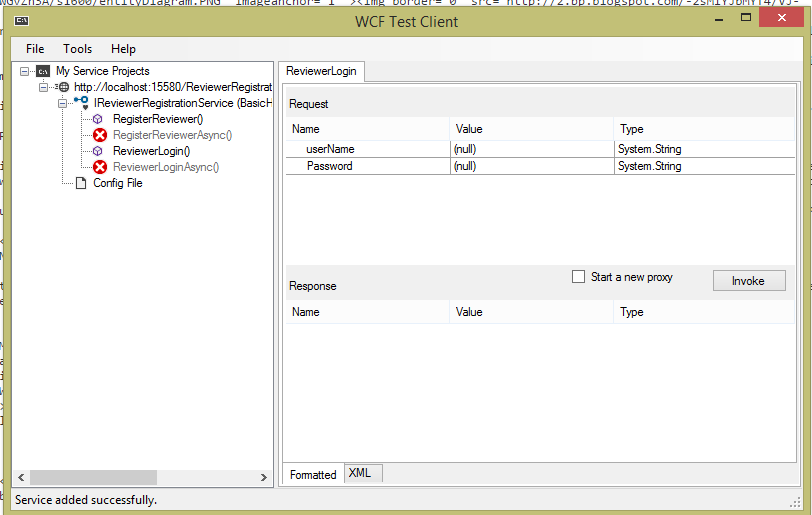Click the Response Name column header
Viewport: 812px width, 515px height.
[368, 312]
